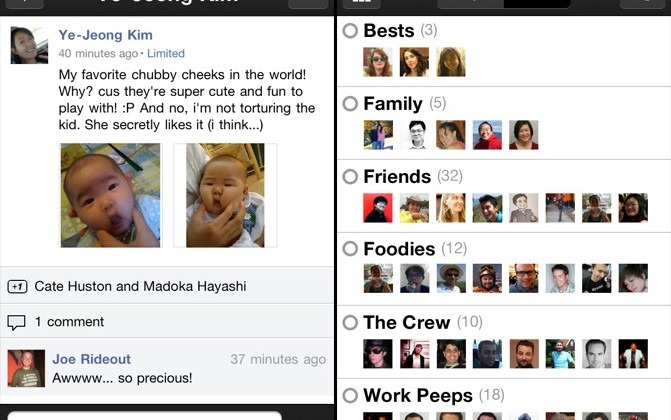Viewport: 671px width, 420px height.
Task: Tap the first avatar in Bests circle
Action: [x=378, y=62]
